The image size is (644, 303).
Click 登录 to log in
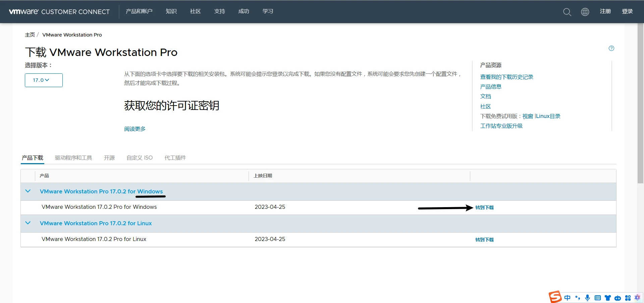627,11
